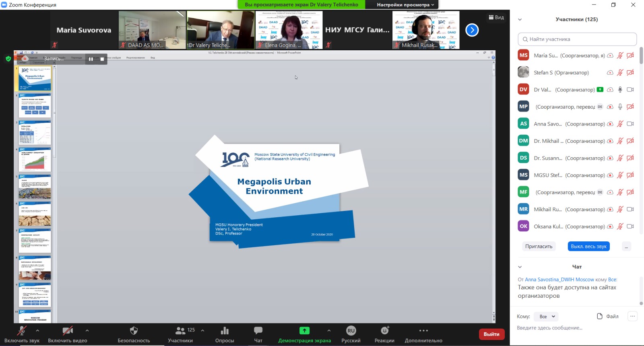Open the Рецензирование tab in shared PowerPoint

click(136, 58)
